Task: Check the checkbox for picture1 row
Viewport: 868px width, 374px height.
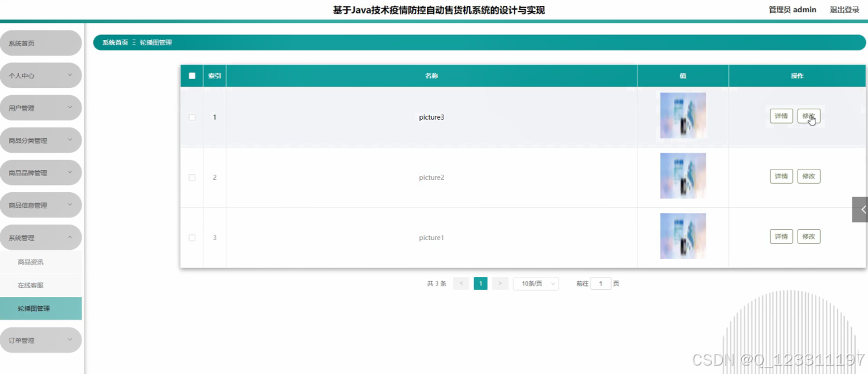Action: tap(192, 237)
